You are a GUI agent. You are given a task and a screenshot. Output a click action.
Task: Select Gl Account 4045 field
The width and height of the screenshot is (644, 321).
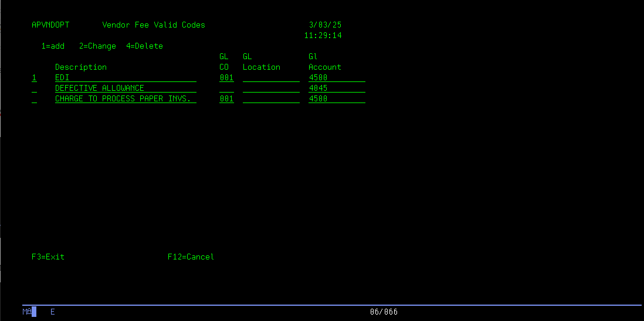pyautogui.click(x=337, y=88)
